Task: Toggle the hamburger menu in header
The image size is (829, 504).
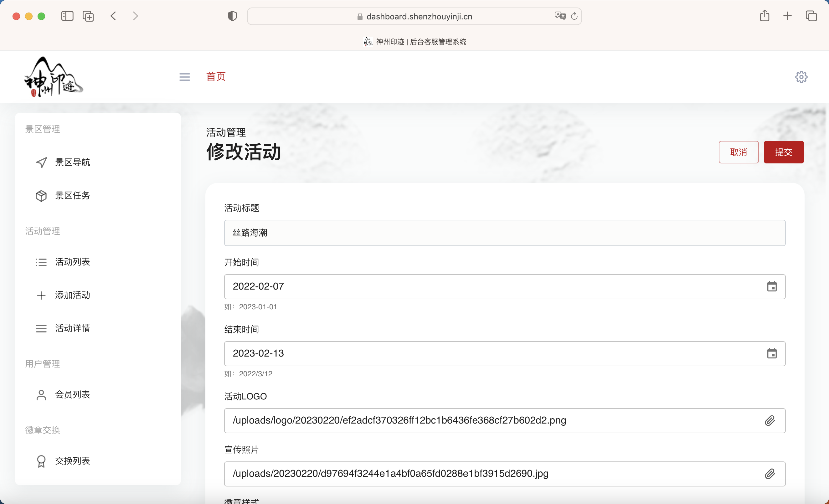Action: [184, 77]
